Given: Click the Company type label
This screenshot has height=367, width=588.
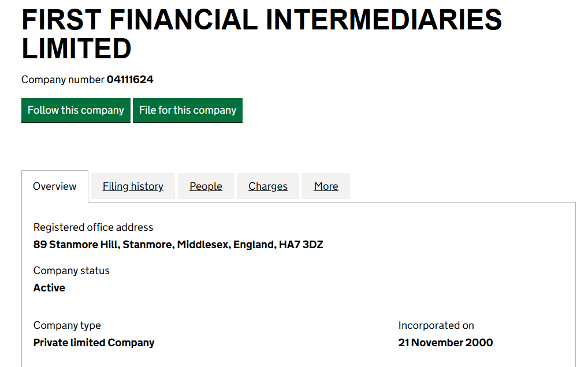Looking at the screenshot, I should (67, 325).
